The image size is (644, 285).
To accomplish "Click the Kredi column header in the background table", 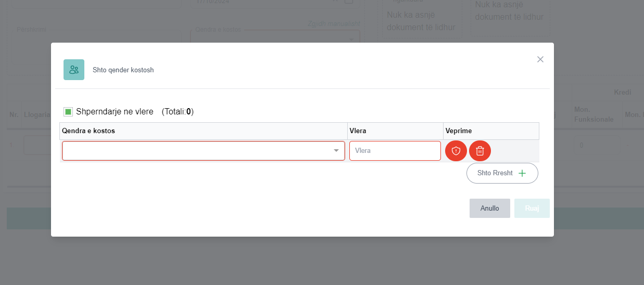I will click(622, 92).
